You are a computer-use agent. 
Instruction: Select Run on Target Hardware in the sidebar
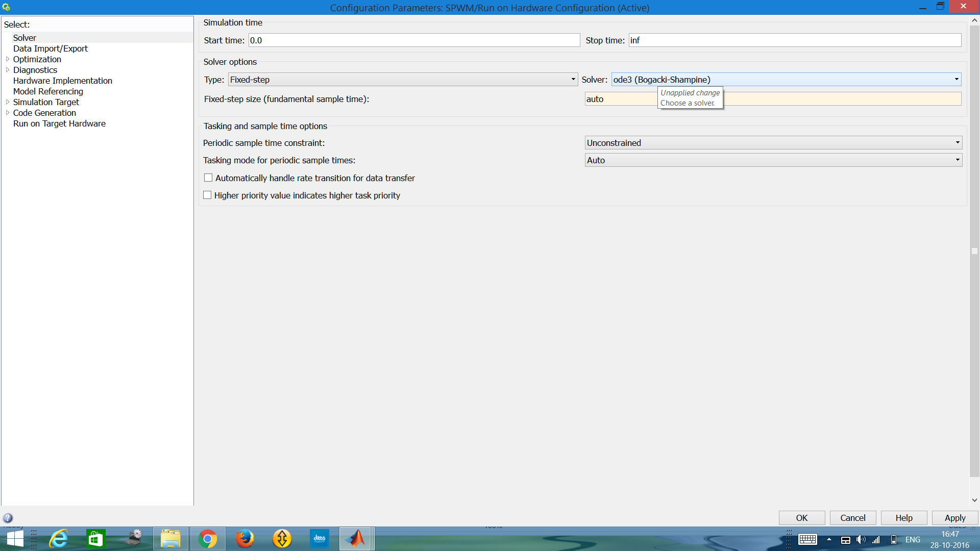59,123
